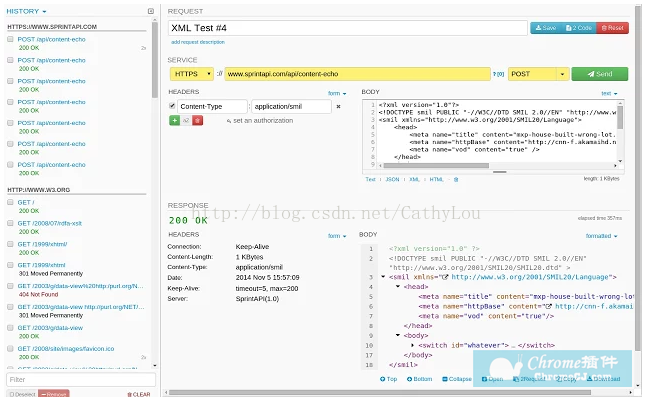Screen dimensions: 653x405
Task: Click the grey az sort headers button
Action: [x=186, y=120]
